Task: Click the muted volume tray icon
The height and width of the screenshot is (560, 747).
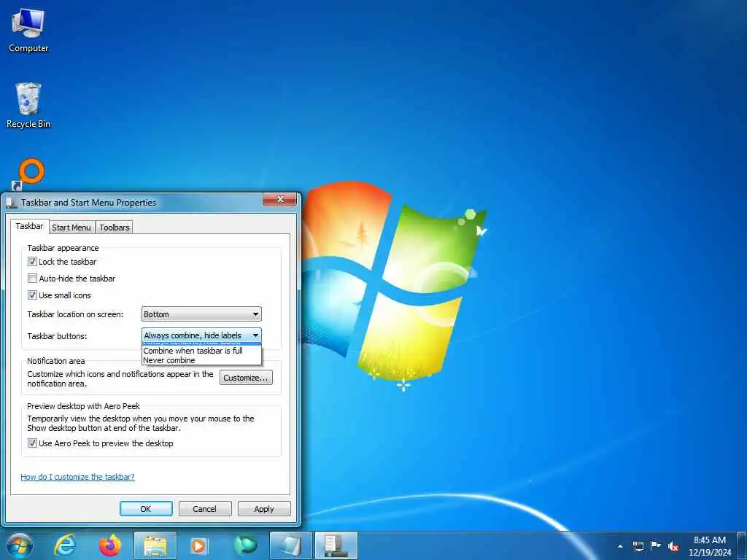Action: pyautogui.click(x=673, y=547)
